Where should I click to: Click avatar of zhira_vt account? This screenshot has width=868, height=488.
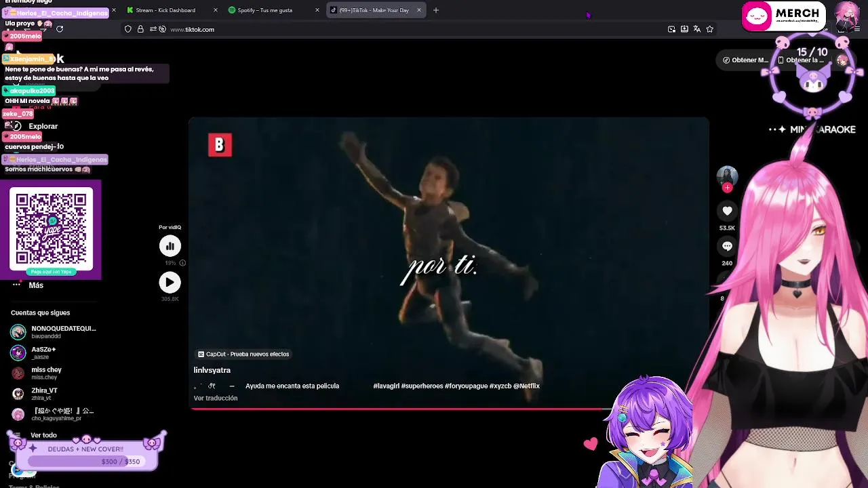point(18,394)
